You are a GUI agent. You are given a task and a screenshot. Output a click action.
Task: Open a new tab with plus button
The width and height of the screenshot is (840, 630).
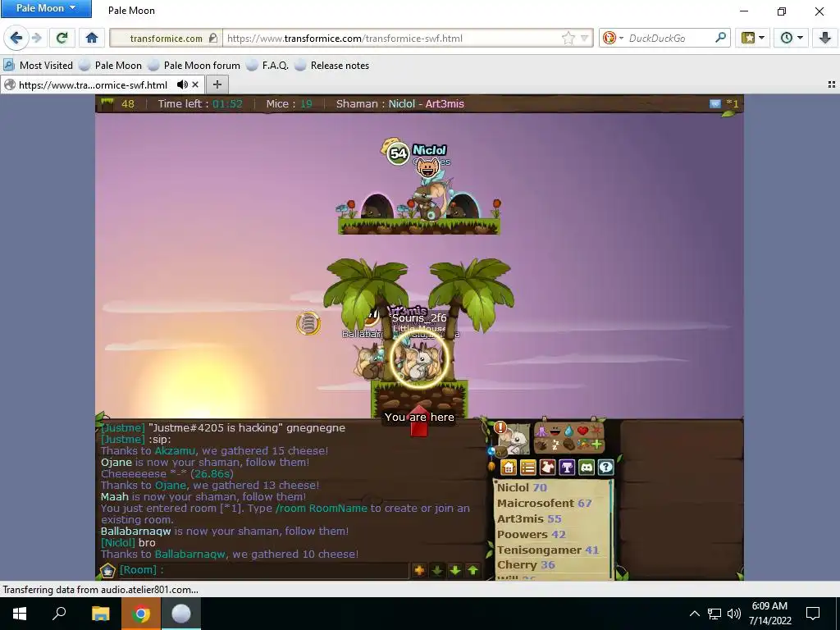[217, 84]
